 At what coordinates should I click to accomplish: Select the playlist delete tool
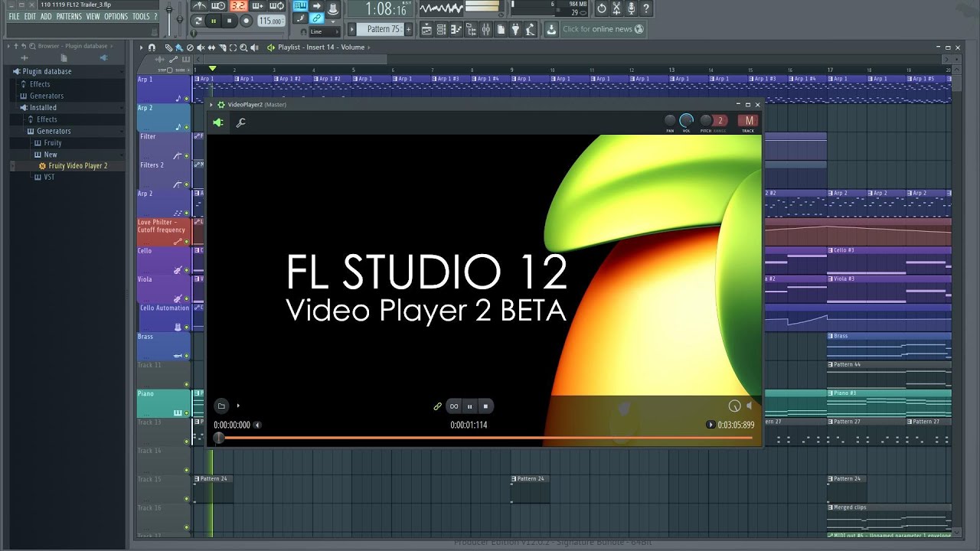(190, 47)
